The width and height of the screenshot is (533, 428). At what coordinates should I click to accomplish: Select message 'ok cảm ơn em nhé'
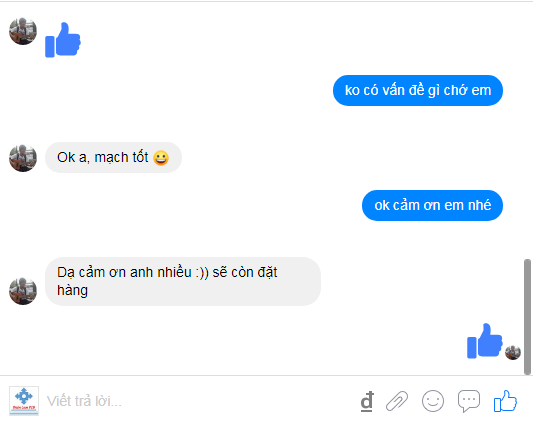(x=432, y=205)
